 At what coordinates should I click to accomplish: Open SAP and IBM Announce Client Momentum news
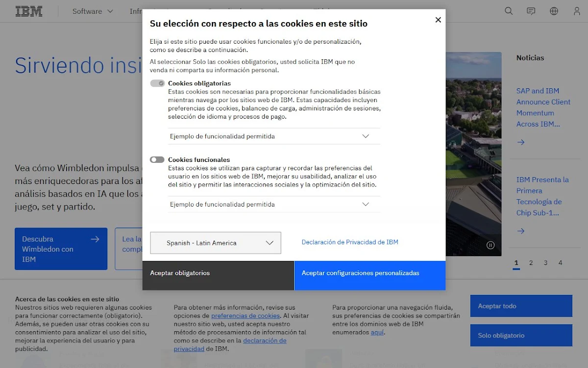[x=543, y=107]
